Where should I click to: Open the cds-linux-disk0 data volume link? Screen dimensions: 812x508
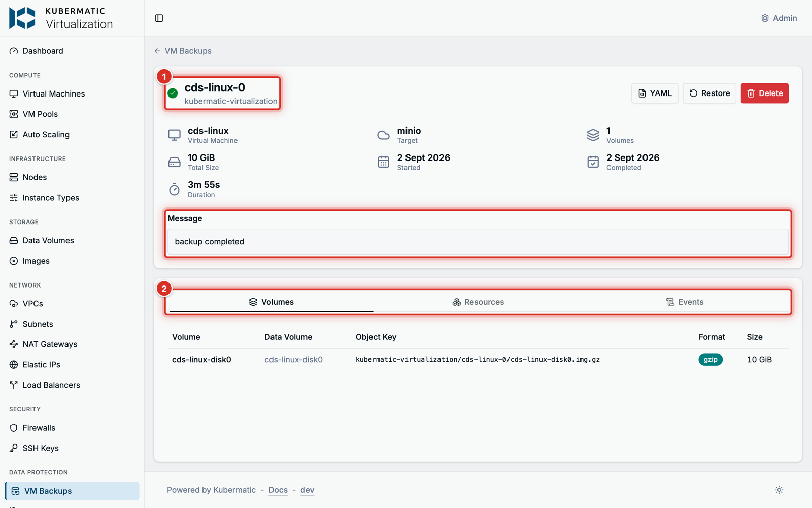[x=293, y=359]
